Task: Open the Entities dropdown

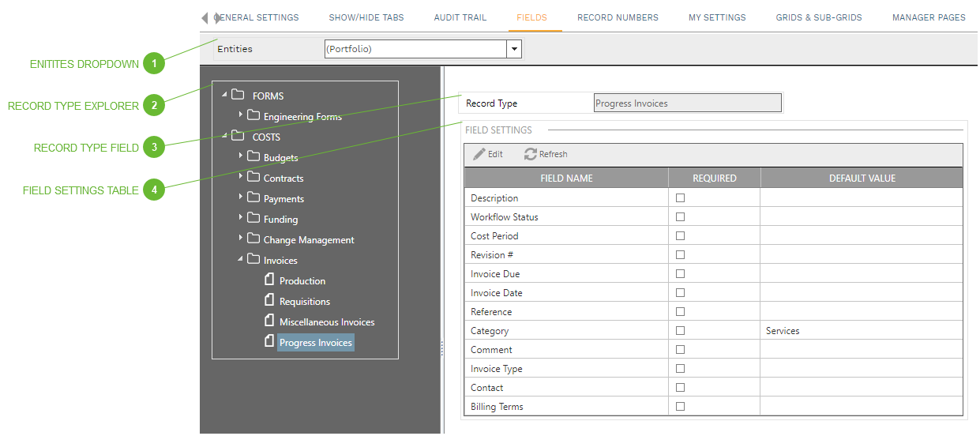Action: (x=515, y=49)
